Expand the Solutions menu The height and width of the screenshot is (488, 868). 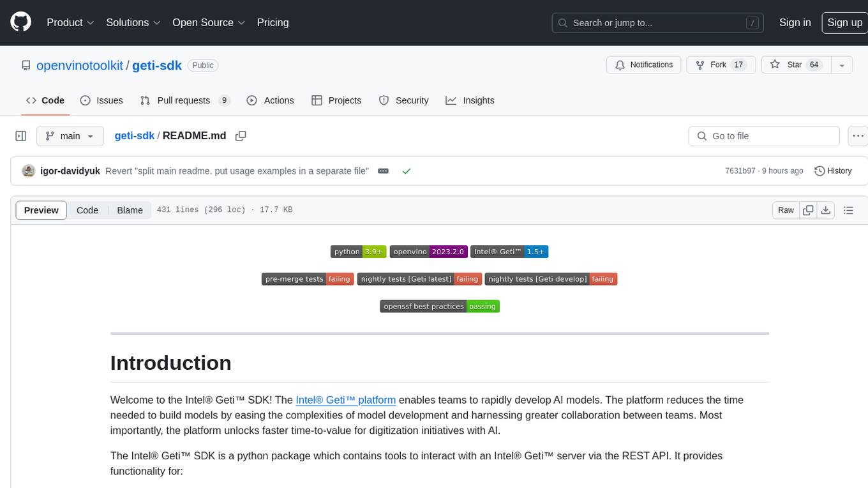[133, 22]
